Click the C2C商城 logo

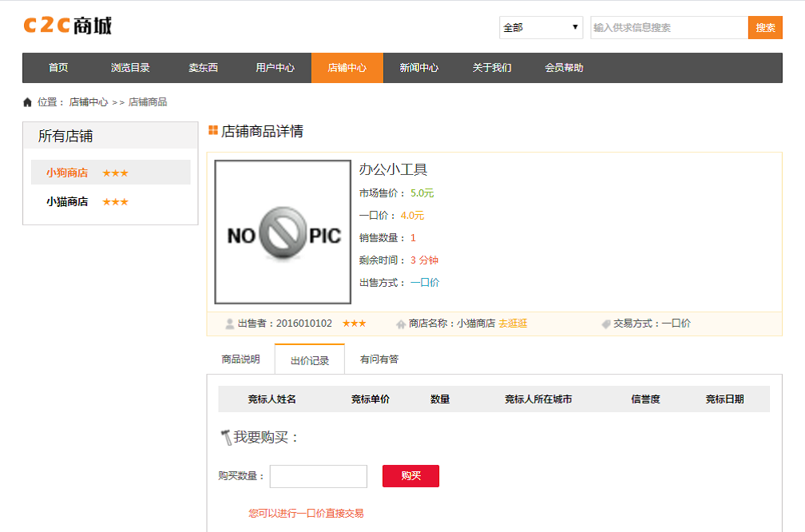coord(67,24)
